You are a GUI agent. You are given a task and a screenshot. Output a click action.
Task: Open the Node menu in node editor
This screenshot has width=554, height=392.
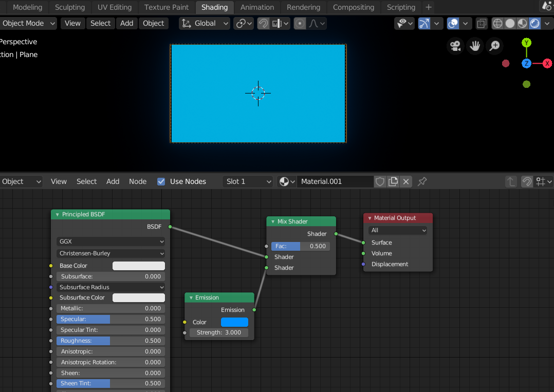(x=138, y=181)
